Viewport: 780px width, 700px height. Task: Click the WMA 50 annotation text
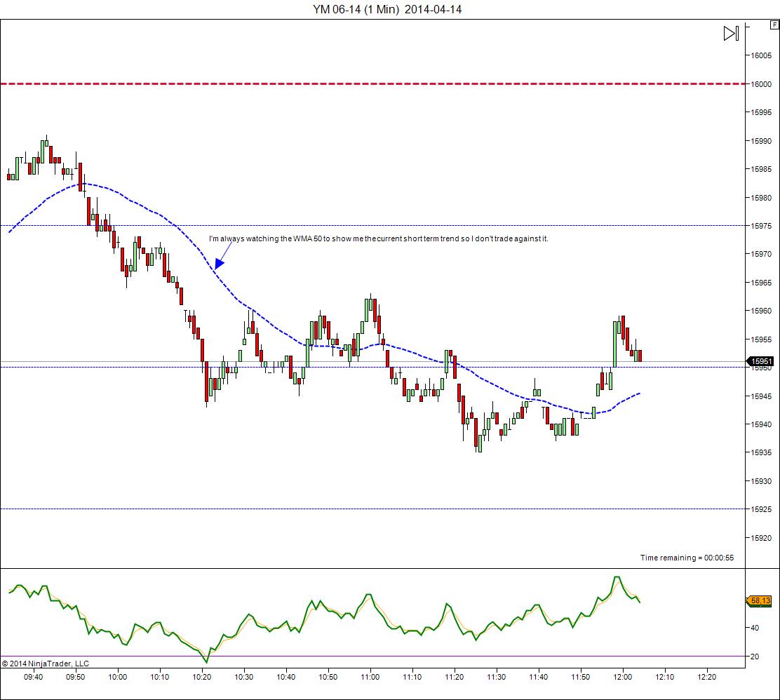(379, 238)
